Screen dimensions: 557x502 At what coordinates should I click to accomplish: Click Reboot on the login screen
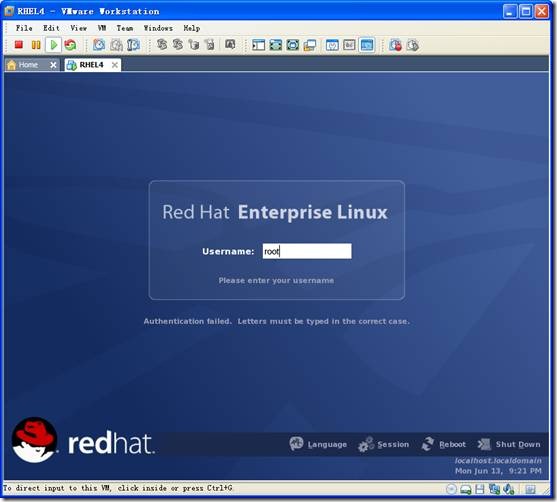444,444
